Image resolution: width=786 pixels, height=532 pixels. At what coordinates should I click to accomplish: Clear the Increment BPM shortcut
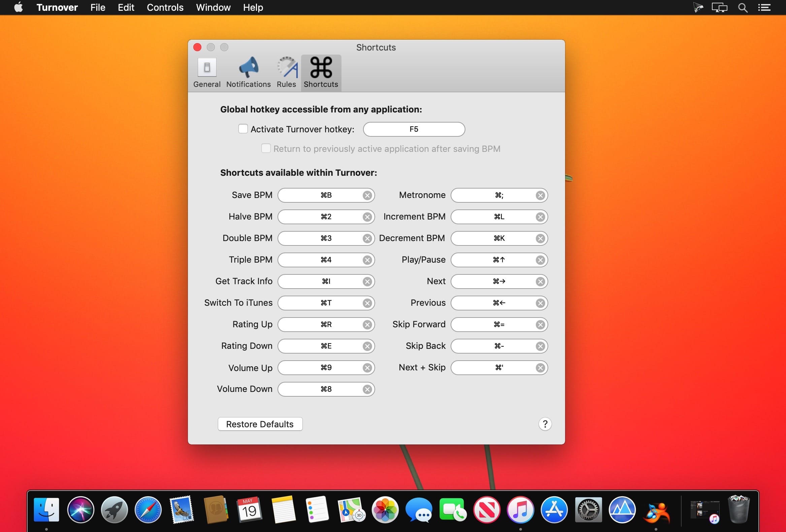[x=540, y=217]
